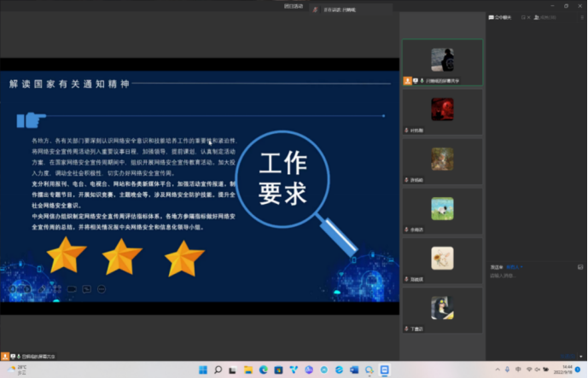Click the orange host badge on presenter tile
Image resolution: width=588 pixels, height=378 pixels.
(x=408, y=81)
